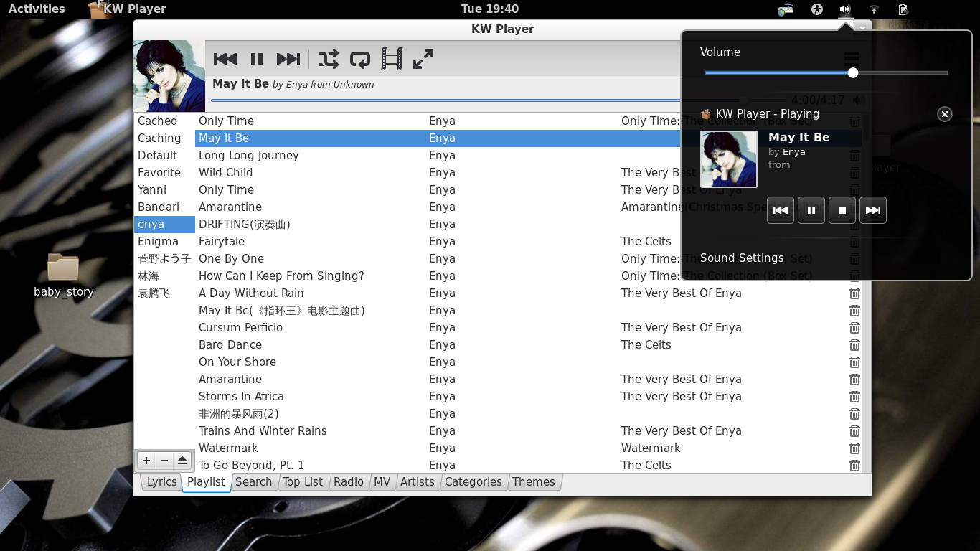Select the Enigma playlist

pyautogui.click(x=164, y=242)
